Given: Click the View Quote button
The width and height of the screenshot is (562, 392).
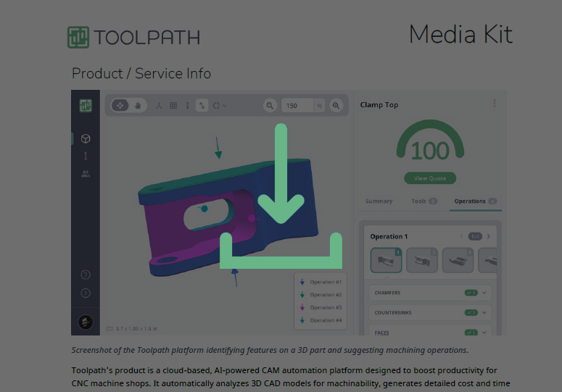Looking at the screenshot, I should pyautogui.click(x=430, y=178).
